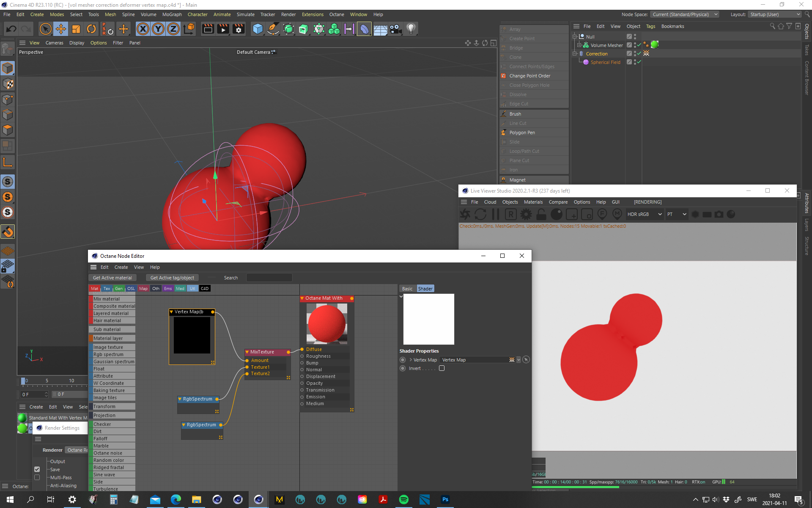This screenshot has height=508, width=812.
Task: Open the MoGraph menu
Action: coord(172,14)
